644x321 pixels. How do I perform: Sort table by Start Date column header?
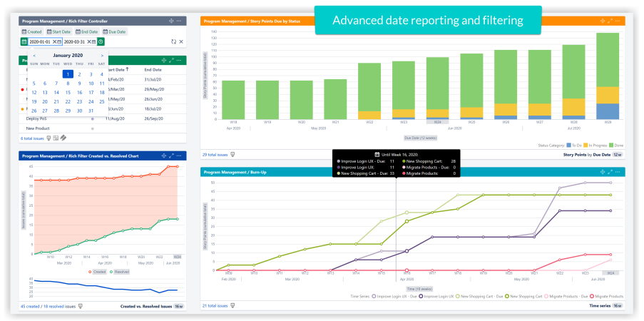[x=118, y=70]
